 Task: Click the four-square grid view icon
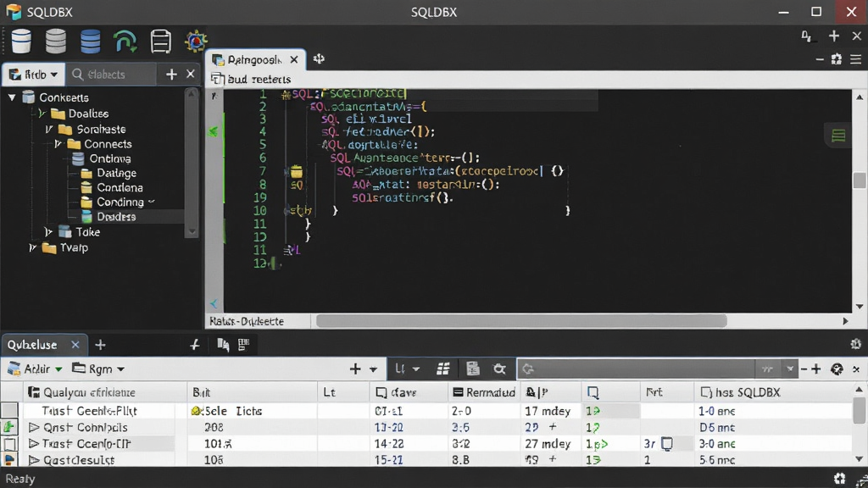(x=442, y=369)
